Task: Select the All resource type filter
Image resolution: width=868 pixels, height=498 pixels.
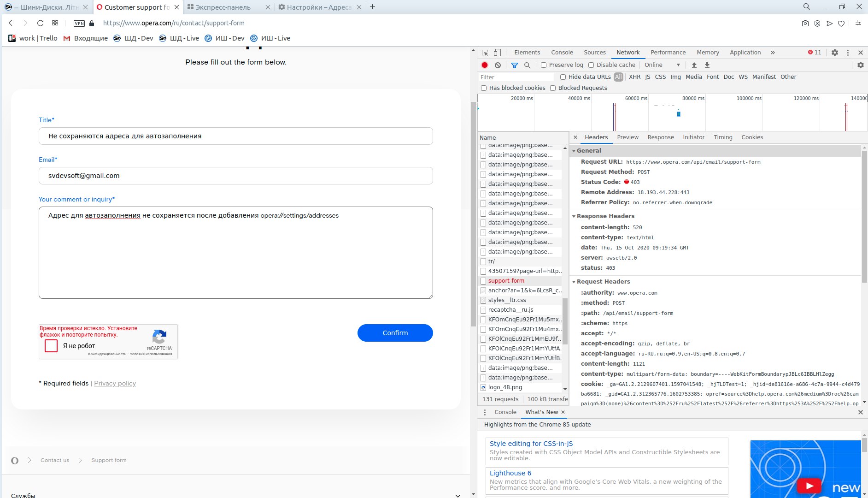Action: point(618,77)
